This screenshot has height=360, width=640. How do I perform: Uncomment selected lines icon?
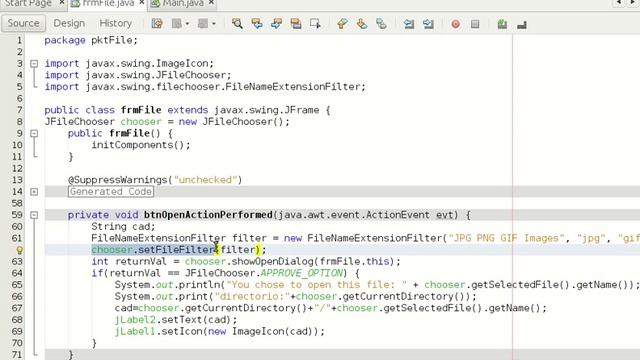[522, 25]
